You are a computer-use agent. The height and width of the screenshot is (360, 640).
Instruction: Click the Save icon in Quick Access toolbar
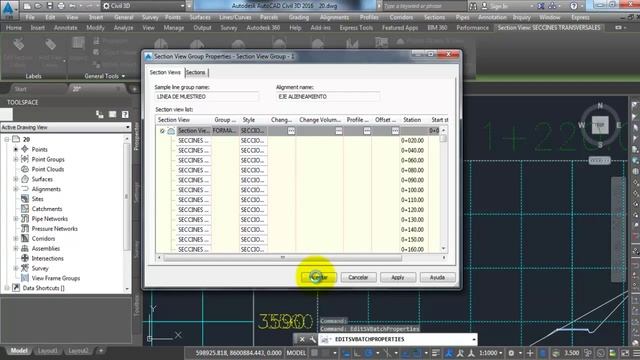[x=50, y=6]
